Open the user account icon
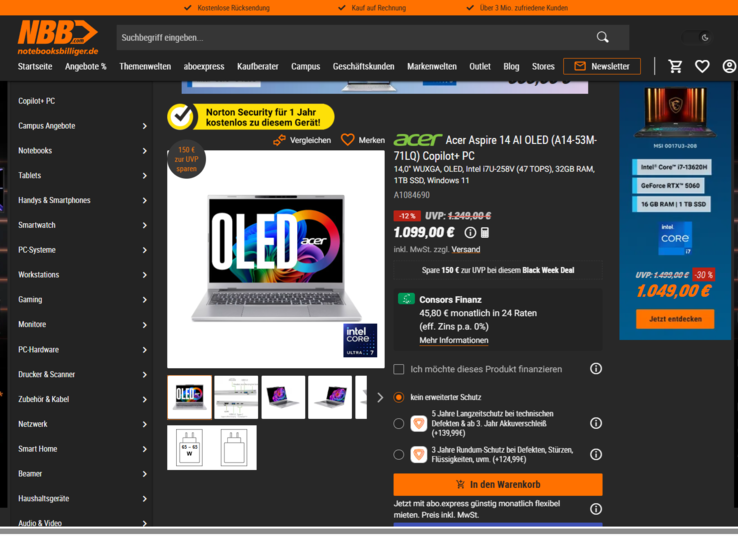Viewport: 738px width, 536px height. (729, 66)
